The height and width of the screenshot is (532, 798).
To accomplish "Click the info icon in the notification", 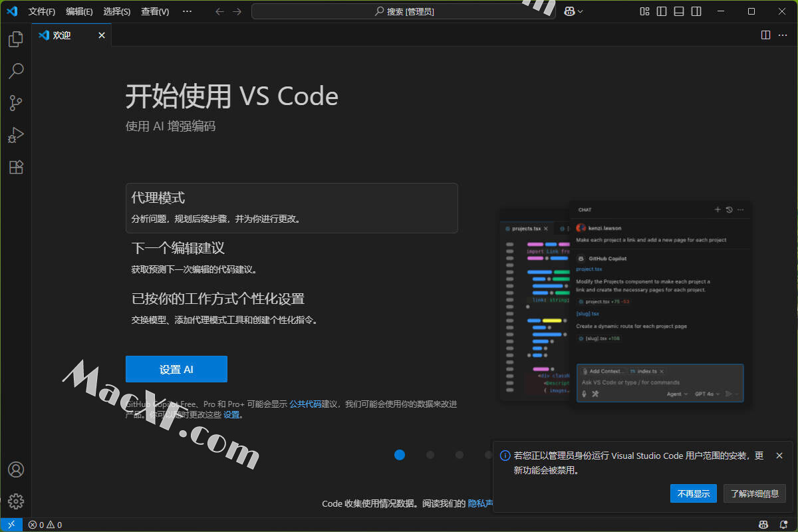I will 505,456.
